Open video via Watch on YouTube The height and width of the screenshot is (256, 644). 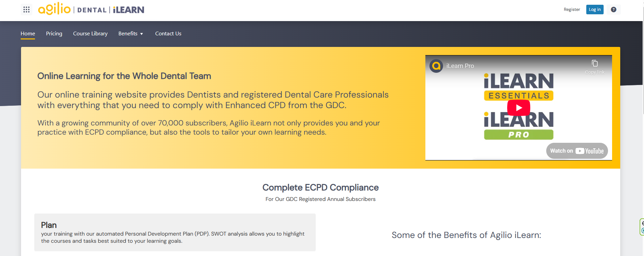577,151
